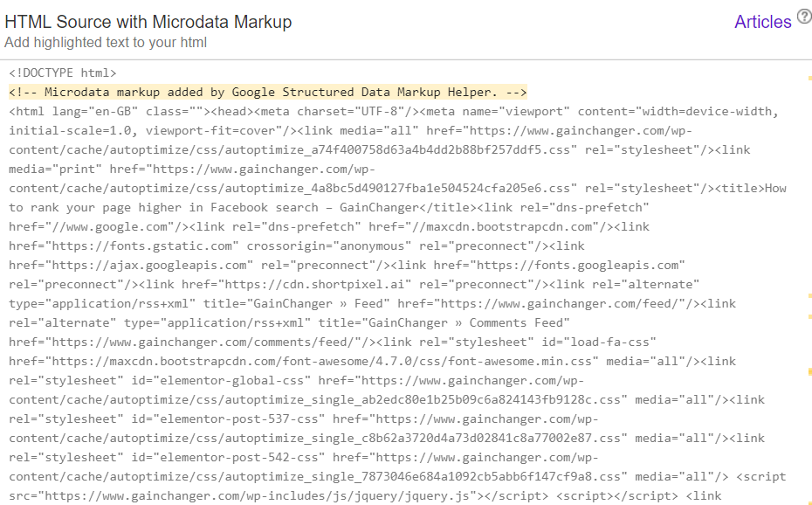
Task: Click 'title="GainChanger » Feed"' attribute
Action: coord(297,303)
